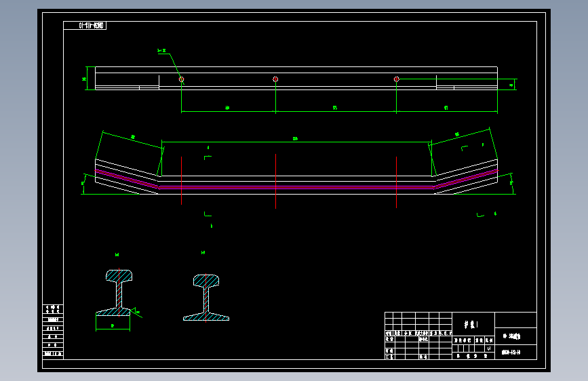Click the section label above the left cross-section

point(117,255)
